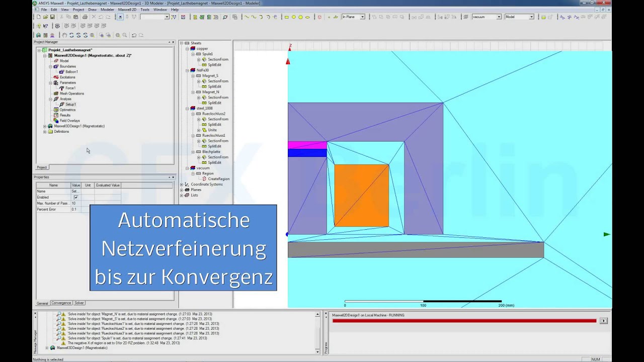Click the Balloon1 boundary icon
This screenshot has height=362, width=644.
[x=61, y=72]
